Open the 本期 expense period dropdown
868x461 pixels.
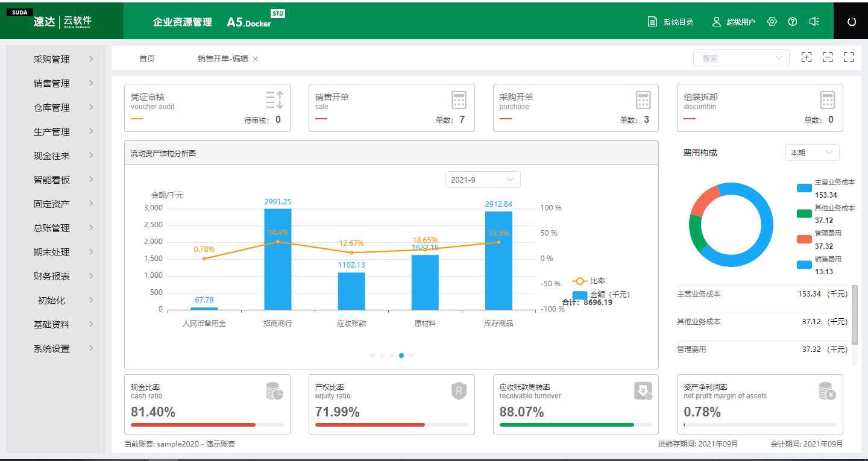coord(812,152)
